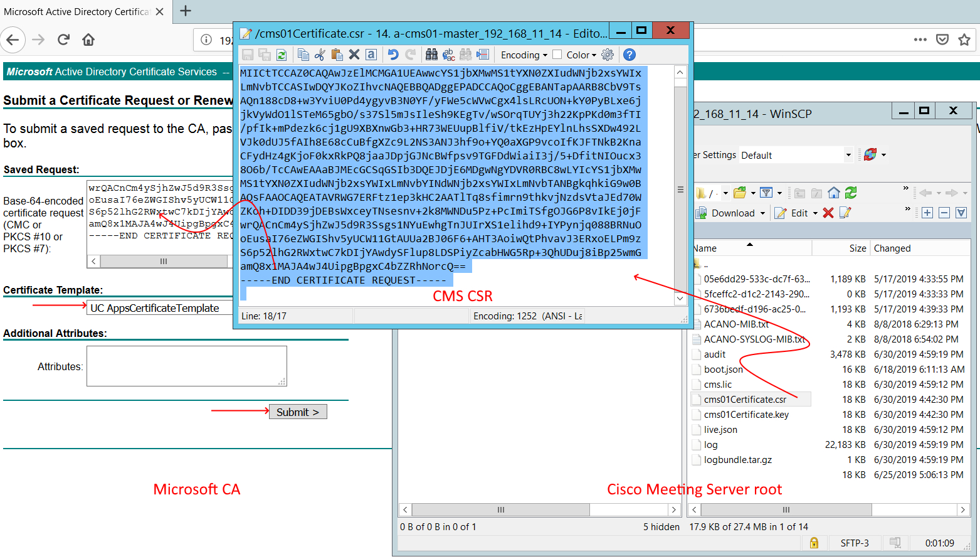The width and height of the screenshot is (980, 559).
Task: Click the Replace text icon in editor
Action: click(x=449, y=55)
